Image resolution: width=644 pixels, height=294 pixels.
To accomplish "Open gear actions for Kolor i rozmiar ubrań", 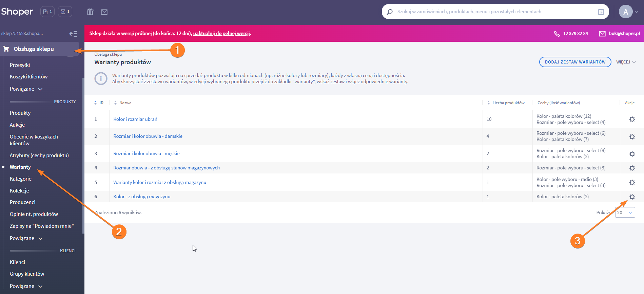I will tap(632, 120).
